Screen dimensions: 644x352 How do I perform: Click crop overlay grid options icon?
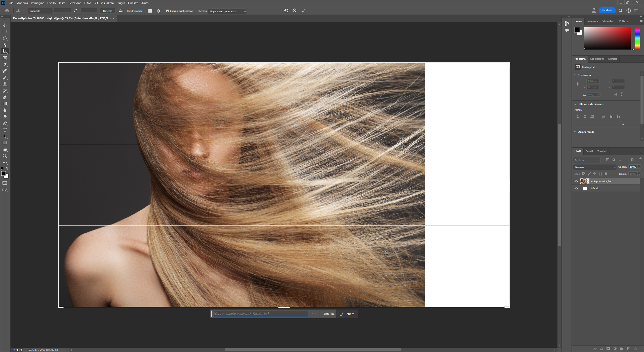[x=150, y=11]
